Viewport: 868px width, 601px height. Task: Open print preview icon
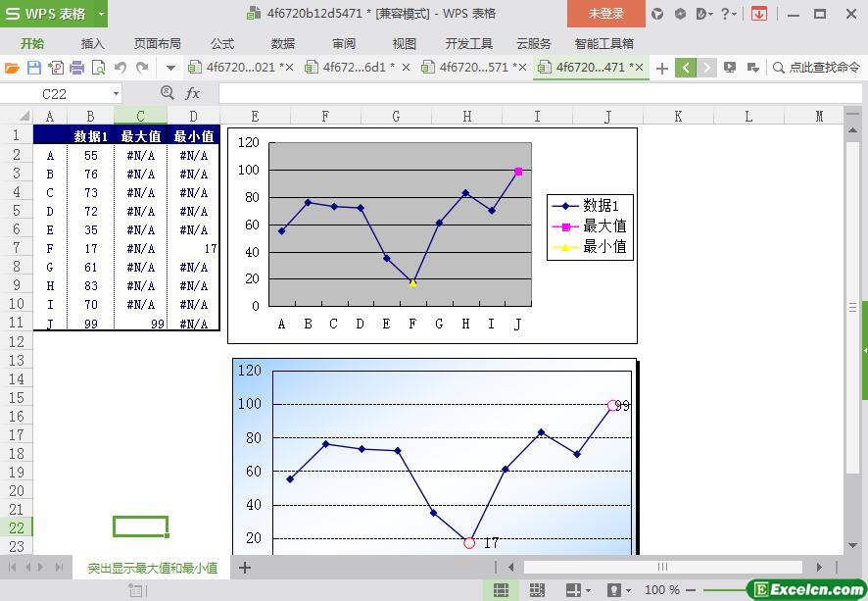[x=99, y=68]
